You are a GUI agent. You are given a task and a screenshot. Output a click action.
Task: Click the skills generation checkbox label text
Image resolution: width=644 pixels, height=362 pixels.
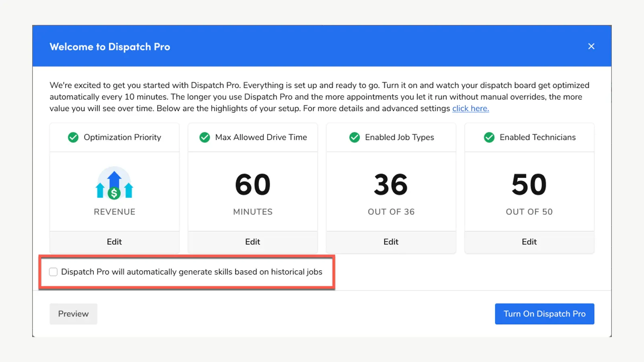pyautogui.click(x=192, y=272)
